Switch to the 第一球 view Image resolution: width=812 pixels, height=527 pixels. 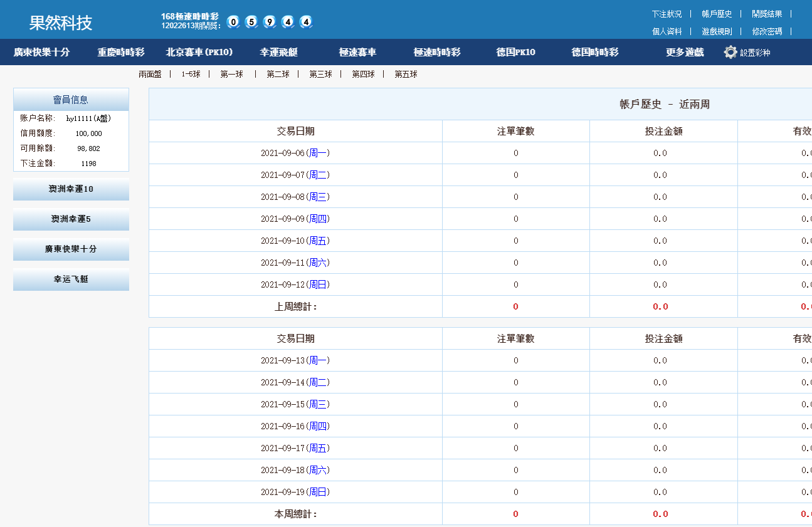[232, 74]
